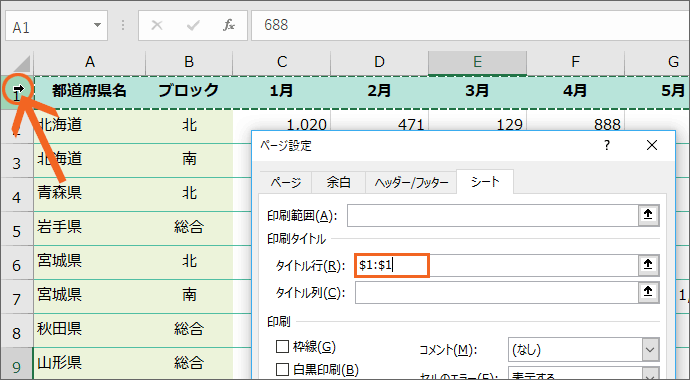Click the dialog help question mark
Viewport: 690px width, 380px height.
(607, 145)
